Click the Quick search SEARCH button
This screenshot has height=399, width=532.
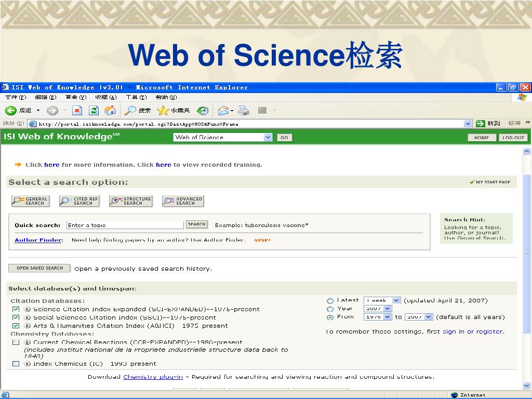coord(197,224)
